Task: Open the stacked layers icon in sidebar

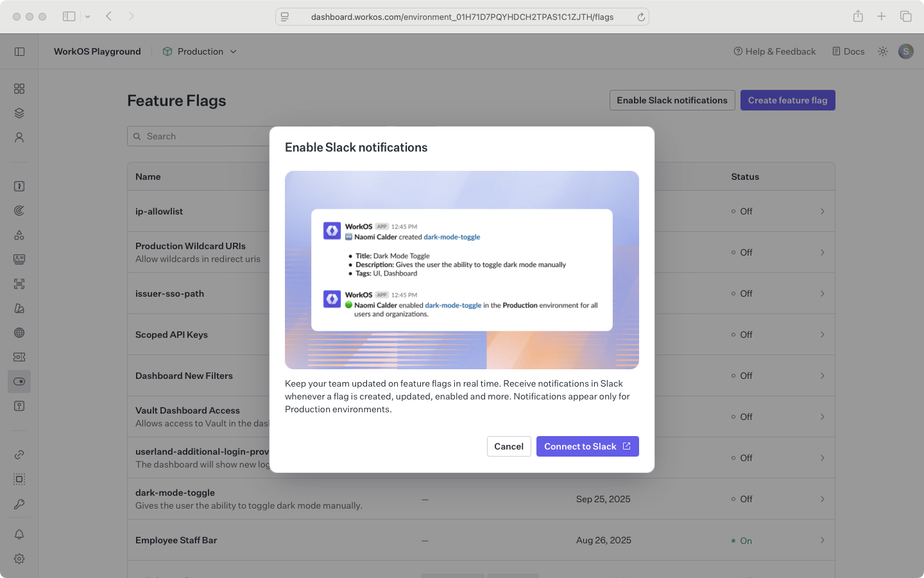Action: (x=19, y=113)
